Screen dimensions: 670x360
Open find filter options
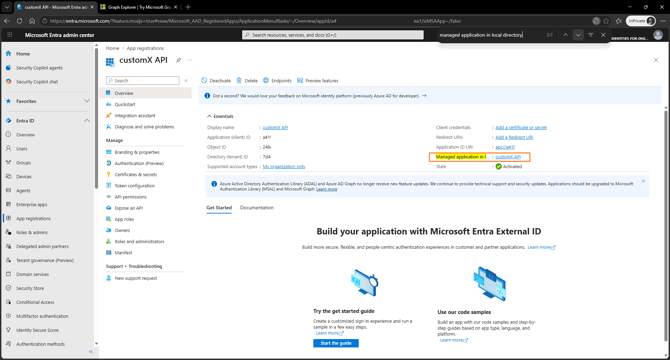click(591, 35)
